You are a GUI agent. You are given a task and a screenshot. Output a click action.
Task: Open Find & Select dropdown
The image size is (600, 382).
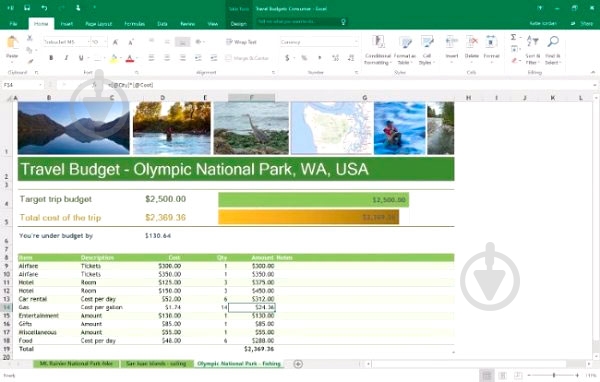coord(553,50)
